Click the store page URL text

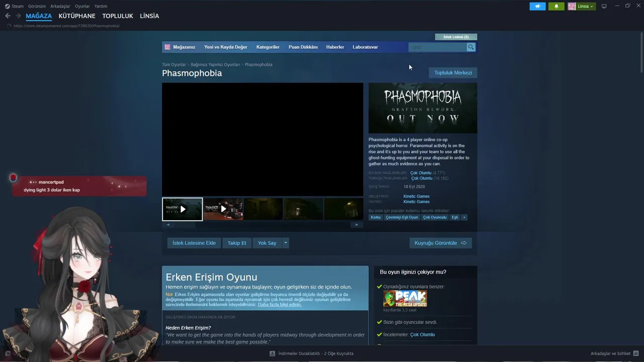[x=66, y=26]
